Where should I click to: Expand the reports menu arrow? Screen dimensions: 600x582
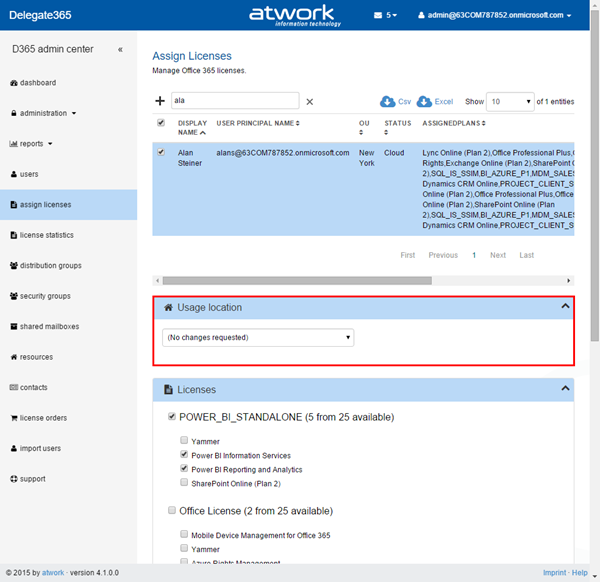(x=50, y=144)
